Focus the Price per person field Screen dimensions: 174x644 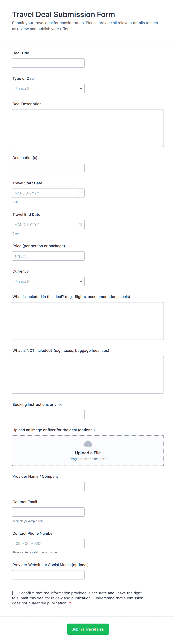coord(48,256)
